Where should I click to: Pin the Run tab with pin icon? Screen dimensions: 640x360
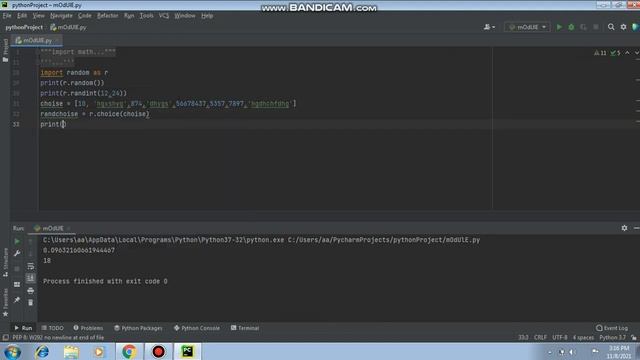(x=17, y=300)
